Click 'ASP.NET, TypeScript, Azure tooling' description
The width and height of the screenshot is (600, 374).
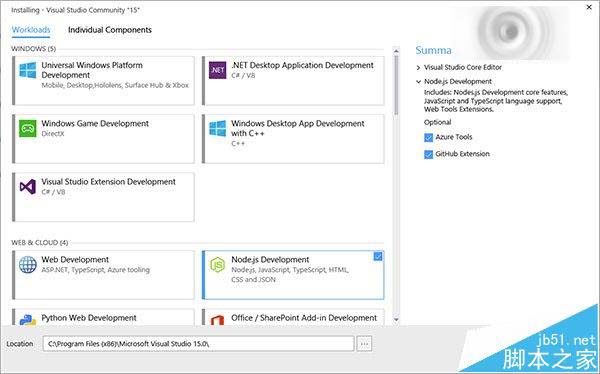coord(96,270)
